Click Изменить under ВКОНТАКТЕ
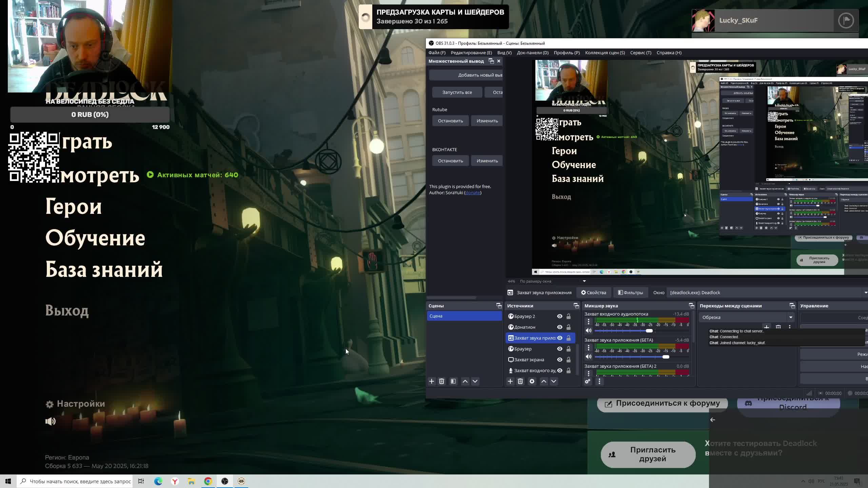Screen dimensions: 868x488 tap(487, 161)
